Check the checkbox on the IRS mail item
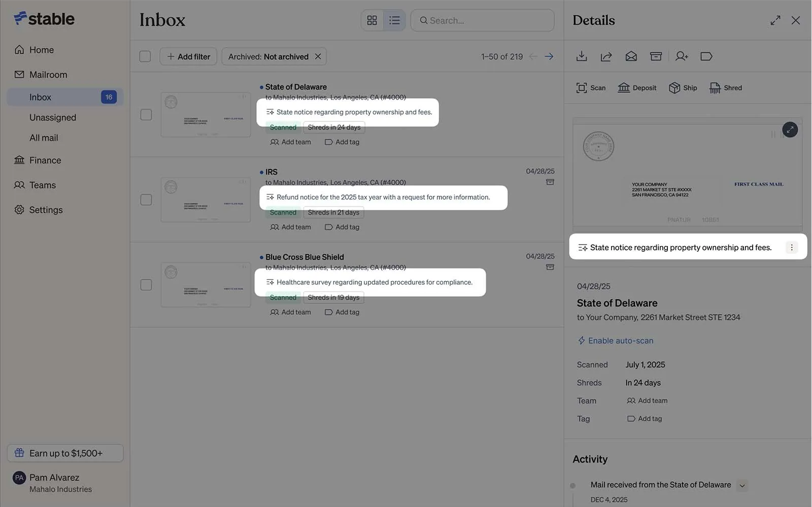The width and height of the screenshot is (812, 507). (146, 199)
